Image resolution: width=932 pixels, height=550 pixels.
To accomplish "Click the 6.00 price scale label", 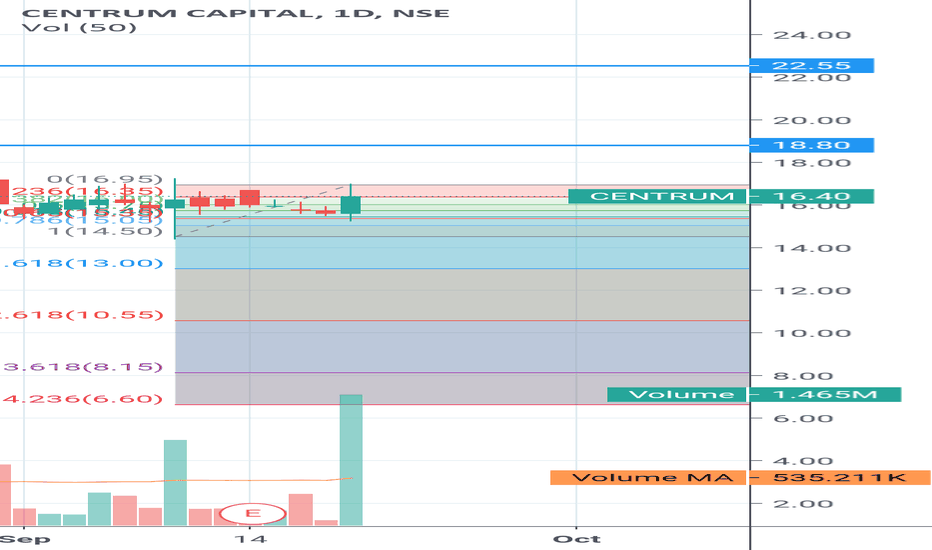I will [803, 419].
